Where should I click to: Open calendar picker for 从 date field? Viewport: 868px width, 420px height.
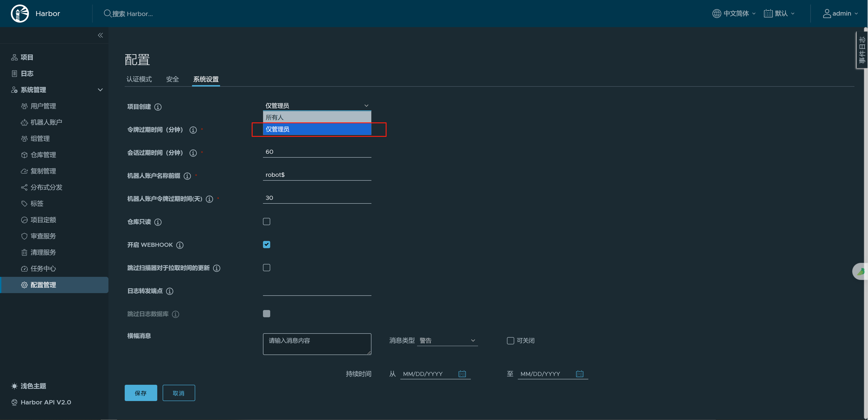pos(462,374)
